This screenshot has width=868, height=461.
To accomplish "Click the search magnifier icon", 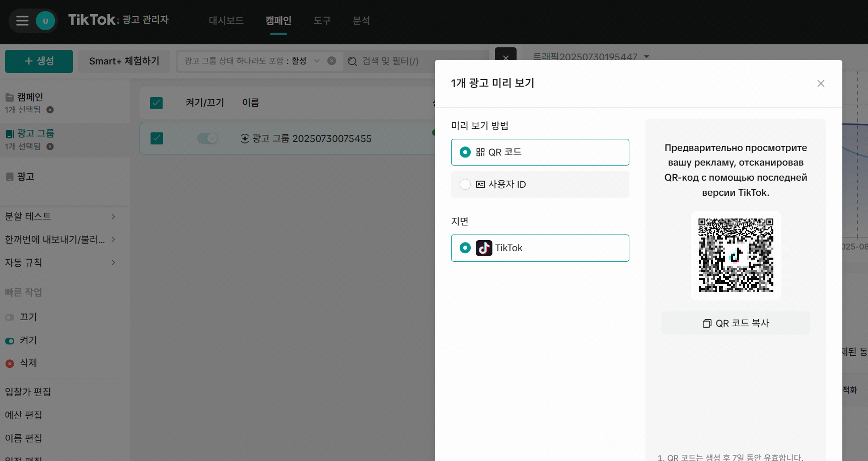I will click(352, 61).
